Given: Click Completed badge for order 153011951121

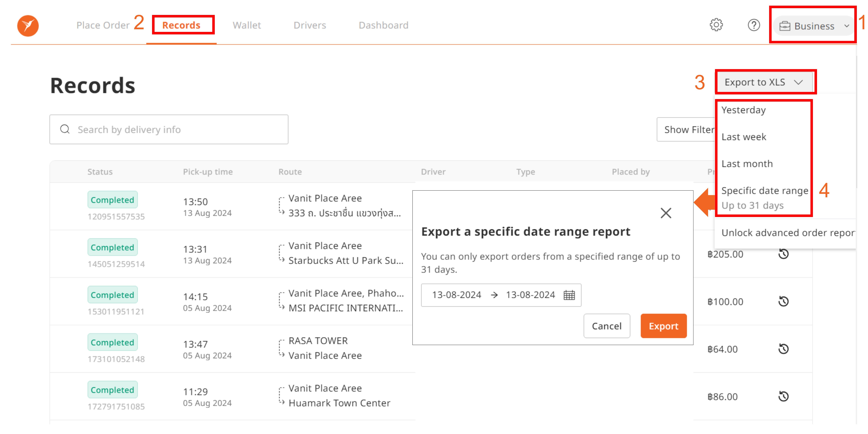Looking at the screenshot, I should tap(113, 295).
